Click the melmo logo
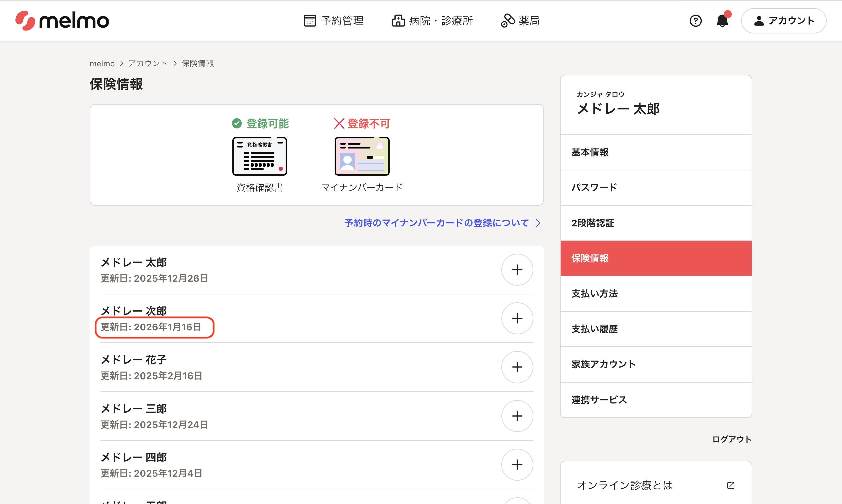The height and width of the screenshot is (504, 842). (x=62, y=20)
